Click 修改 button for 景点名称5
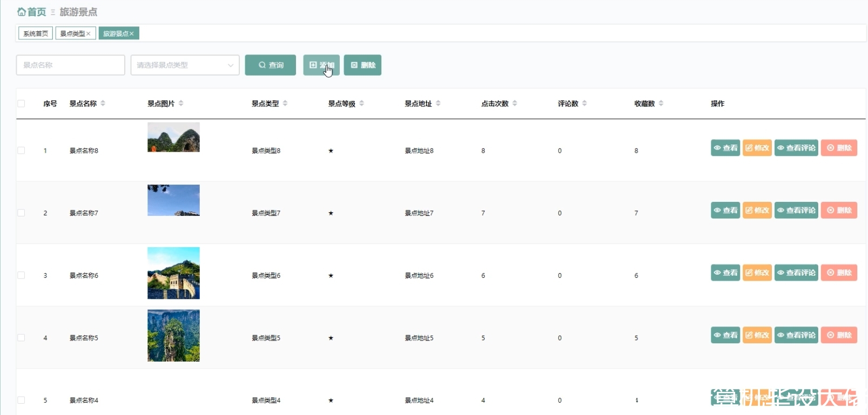The height and width of the screenshot is (415, 868). (x=757, y=335)
